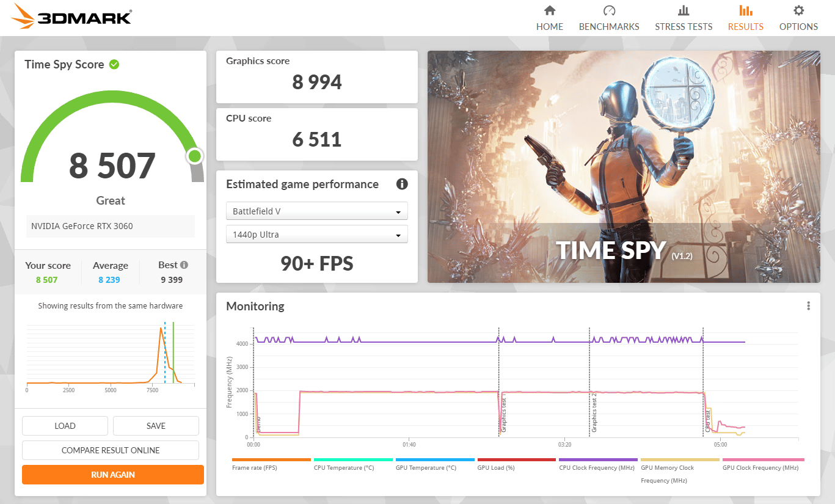The width and height of the screenshot is (835, 504).
Task: Click the Time Spy hero image
Action: 624,167
